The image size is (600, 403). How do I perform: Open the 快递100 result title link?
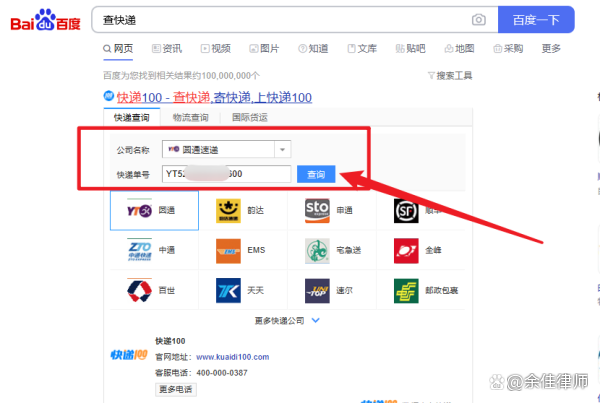[214, 98]
